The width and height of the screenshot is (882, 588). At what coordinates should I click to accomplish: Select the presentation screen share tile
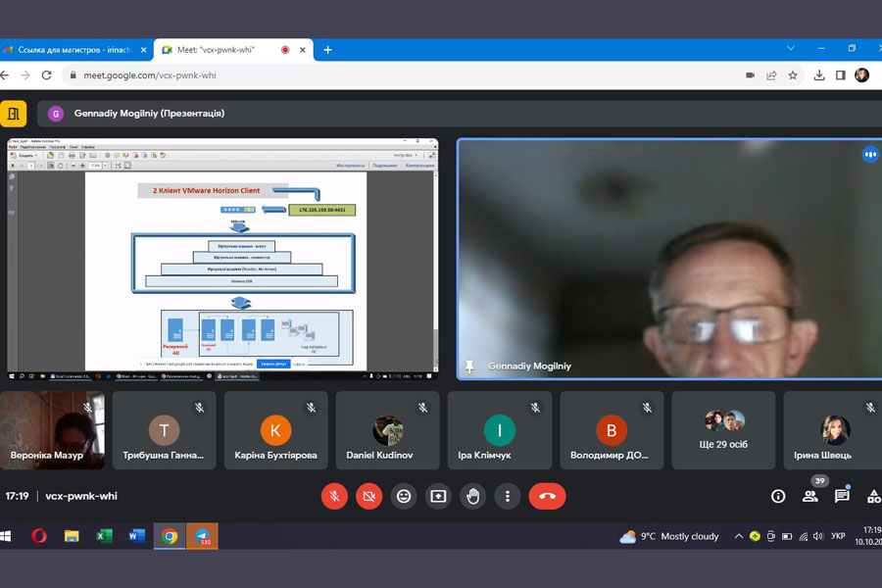(x=222, y=259)
